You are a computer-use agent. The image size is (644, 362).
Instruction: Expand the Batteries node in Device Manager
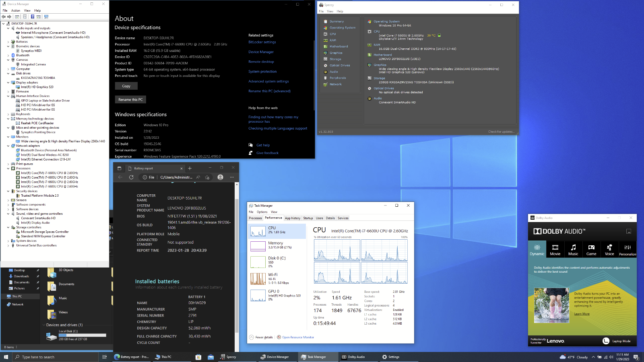coord(8,42)
